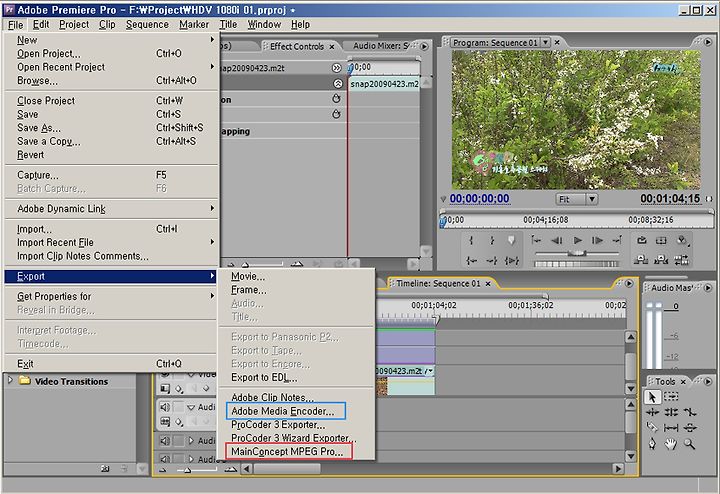Select the Rate Stretch tool
Screen dimensions: 720x494
coord(690,412)
